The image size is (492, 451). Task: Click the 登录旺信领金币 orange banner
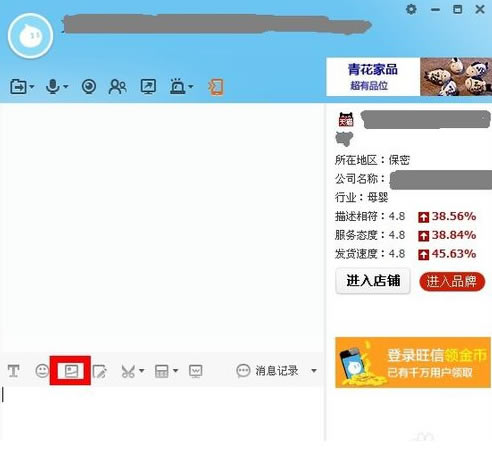pyautogui.click(x=413, y=362)
